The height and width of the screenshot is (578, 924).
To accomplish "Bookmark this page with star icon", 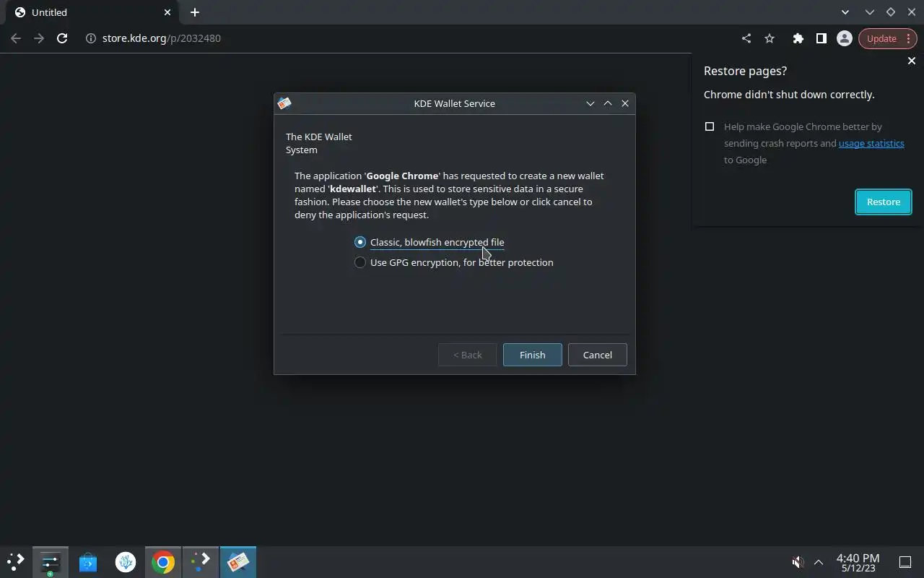I will point(770,38).
